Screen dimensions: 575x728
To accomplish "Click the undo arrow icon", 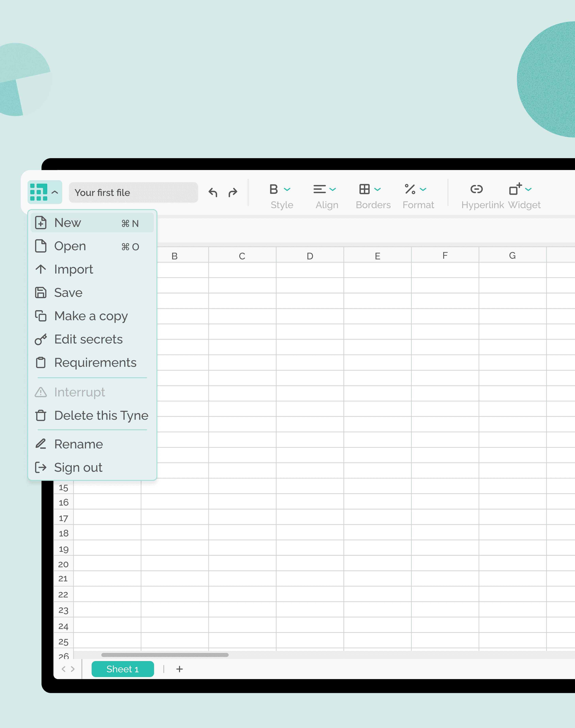I will (x=213, y=193).
